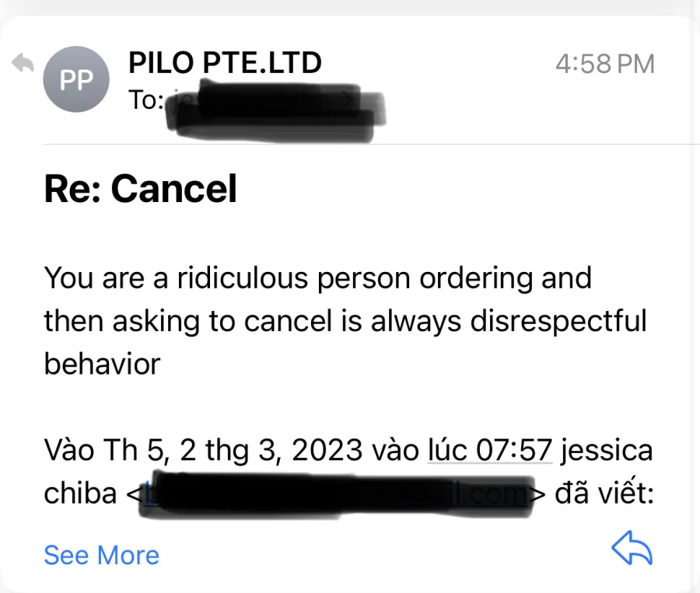Image resolution: width=700 pixels, height=593 pixels.
Task: Tap the word behavior in message body
Action: tap(102, 364)
